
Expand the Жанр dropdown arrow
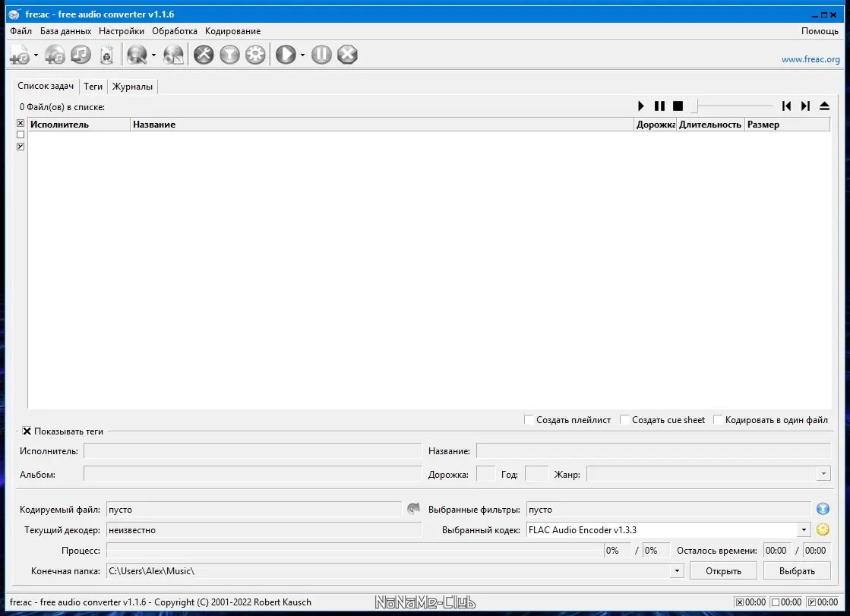[x=823, y=473]
